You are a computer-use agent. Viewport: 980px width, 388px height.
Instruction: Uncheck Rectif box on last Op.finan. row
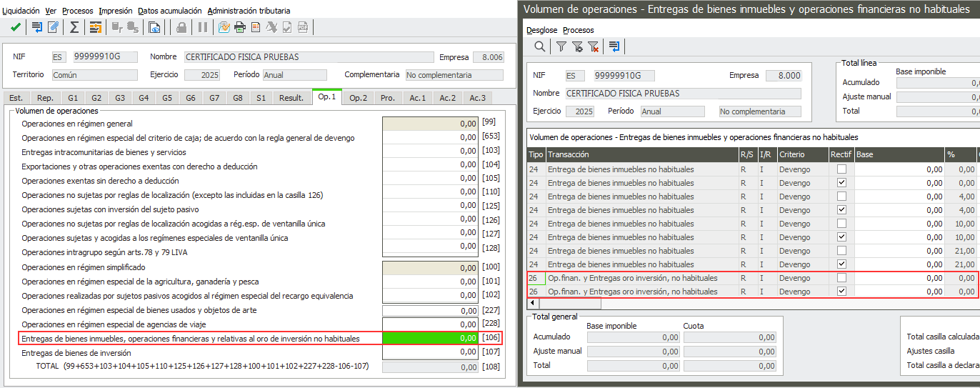(x=841, y=292)
